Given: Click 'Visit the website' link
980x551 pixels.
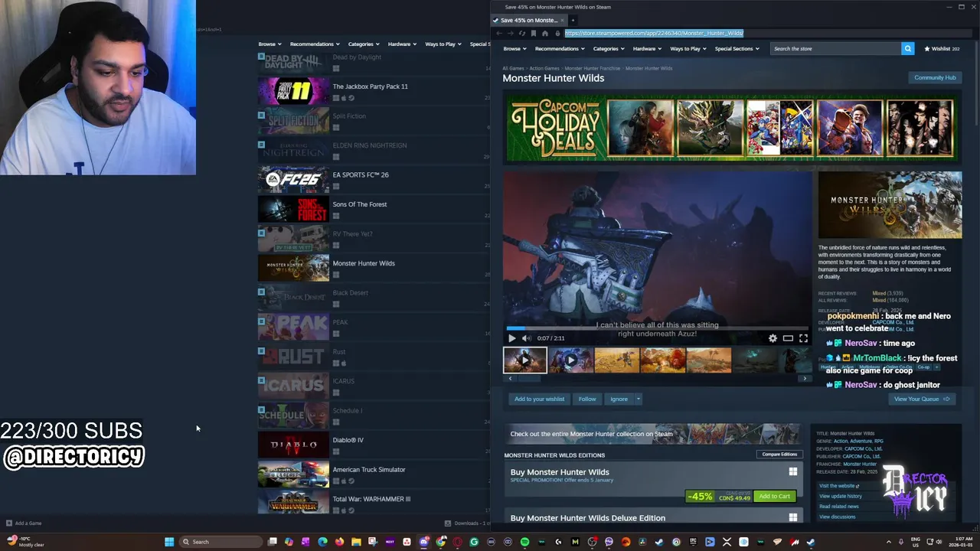Looking at the screenshot, I should [x=839, y=486].
